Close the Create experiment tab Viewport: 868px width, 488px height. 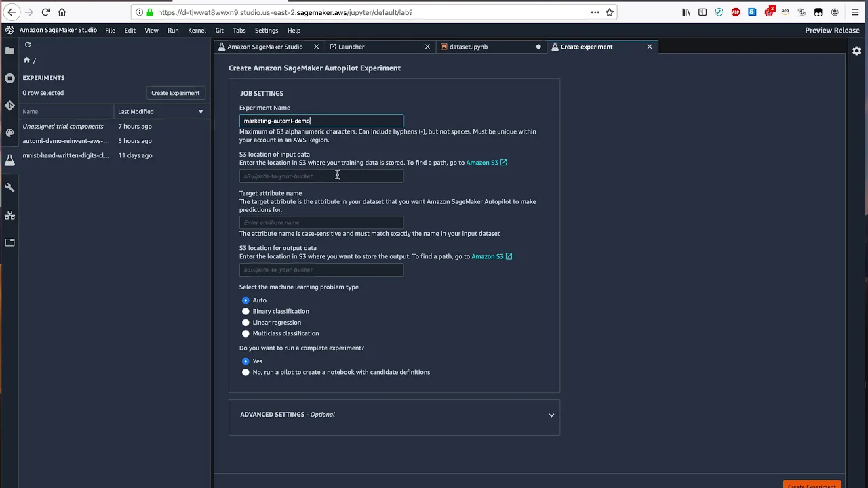(650, 47)
